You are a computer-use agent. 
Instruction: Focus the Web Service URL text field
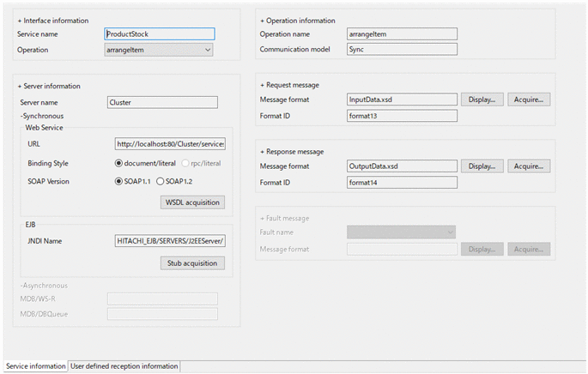coord(170,143)
